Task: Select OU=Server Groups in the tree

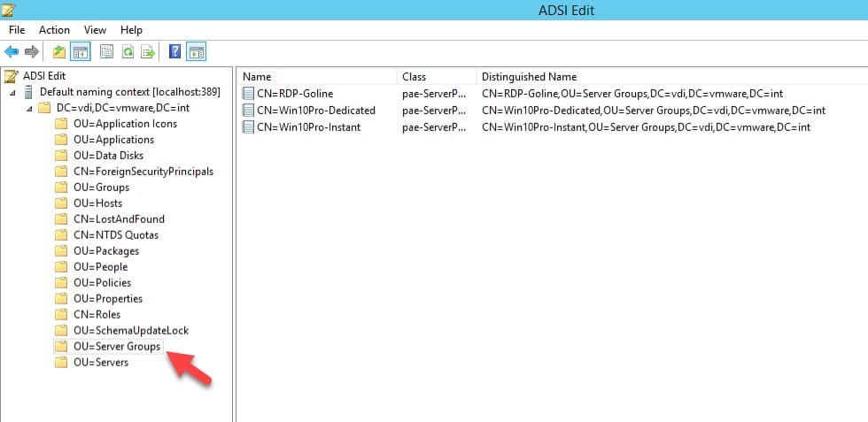Action: point(117,347)
